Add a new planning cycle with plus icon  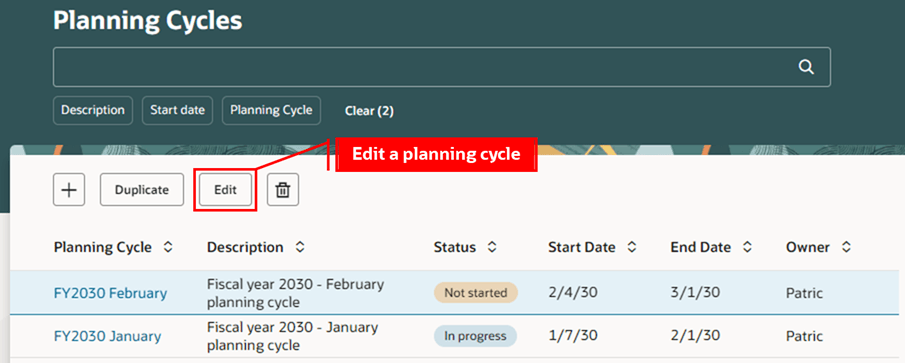point(69,190)
